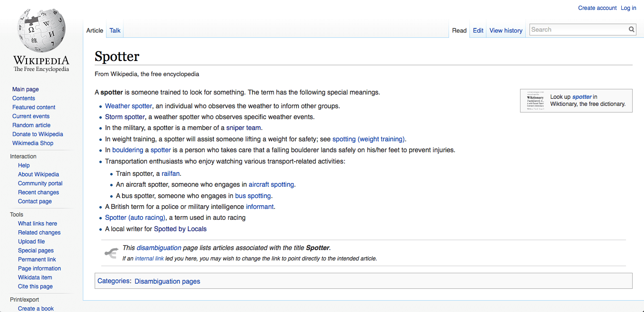This screenshot has width=644, height=312.
Task: Open the Edit tab
Action: point(478,30)
